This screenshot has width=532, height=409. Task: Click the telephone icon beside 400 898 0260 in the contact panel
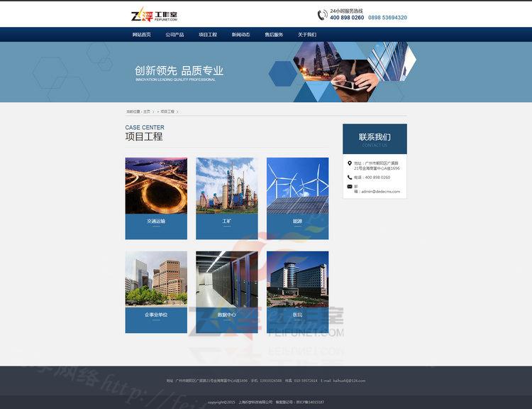point(350,178)
